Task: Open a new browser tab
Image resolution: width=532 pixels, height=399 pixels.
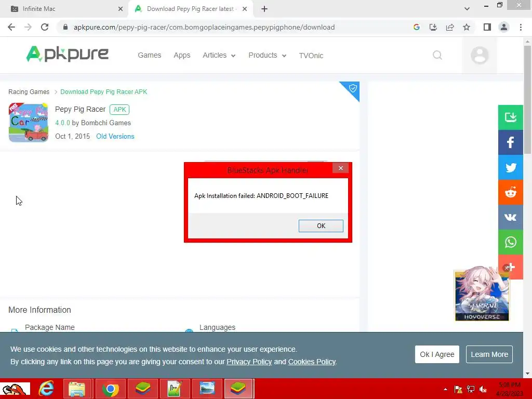Action: [264, 9]
